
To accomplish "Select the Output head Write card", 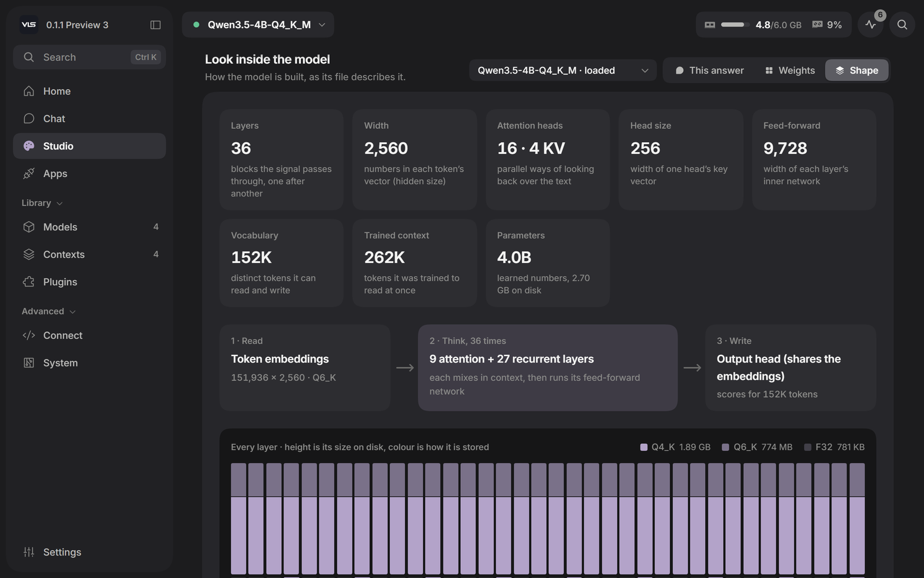I will point(791,368).
